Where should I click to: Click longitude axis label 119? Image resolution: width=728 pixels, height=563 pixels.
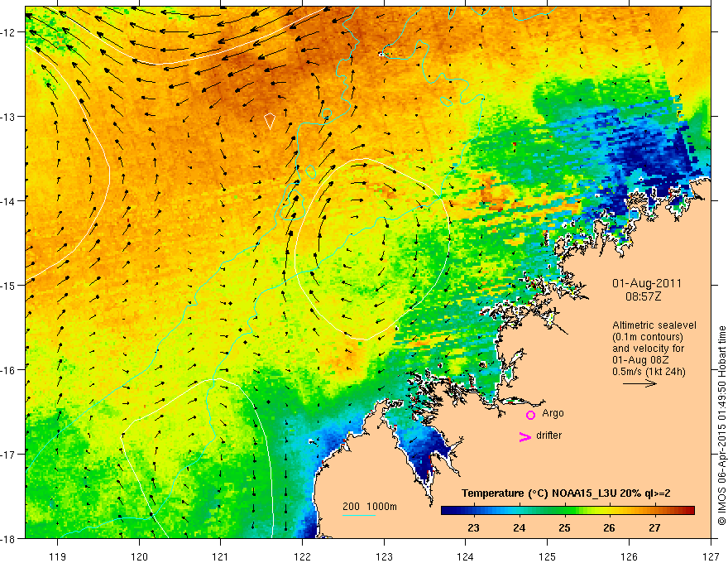coord(58,556)
